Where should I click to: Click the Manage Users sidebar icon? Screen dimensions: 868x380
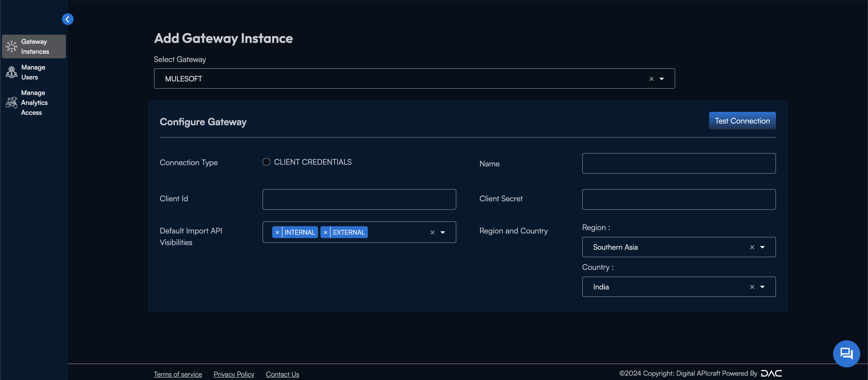pos(11,72)
